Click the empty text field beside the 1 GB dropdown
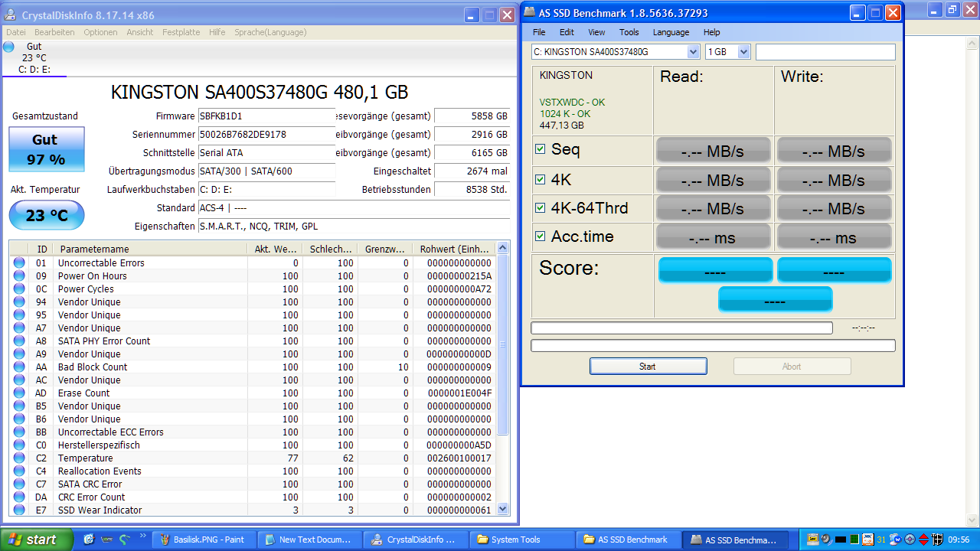Image resolution: width=980 pixels, height=551 pixels. click(825, 51)
